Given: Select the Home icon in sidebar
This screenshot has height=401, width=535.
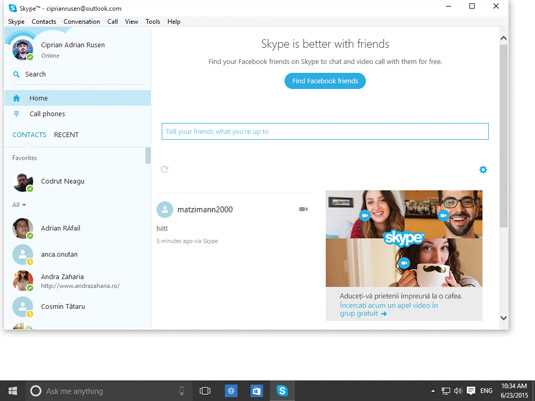Looking at the screenshot, I should click(x=16, y=98).
